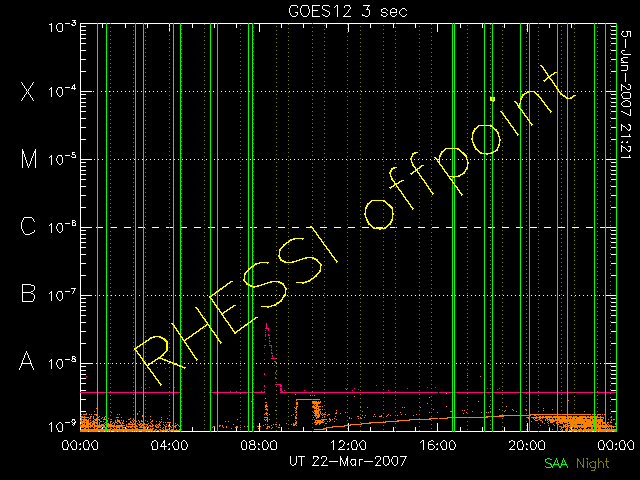Click the 20:00 time axis label
The height and width of the screenshot is (480, 640).
click(x=527, y=445)
